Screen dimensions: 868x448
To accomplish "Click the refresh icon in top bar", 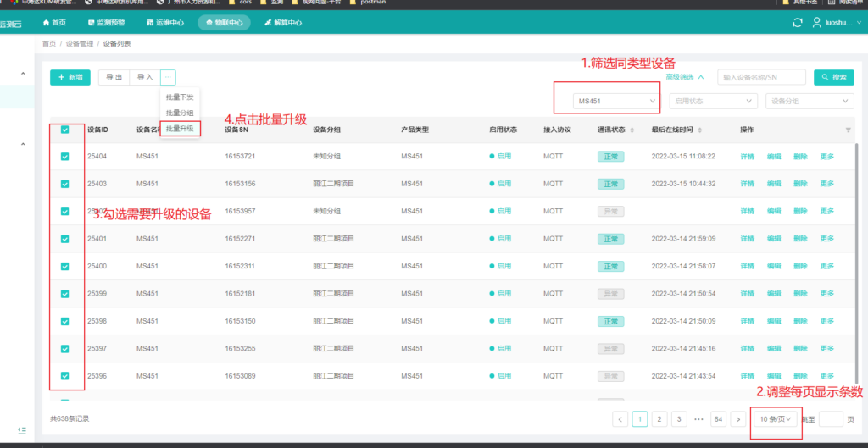I will click(796, 23).
